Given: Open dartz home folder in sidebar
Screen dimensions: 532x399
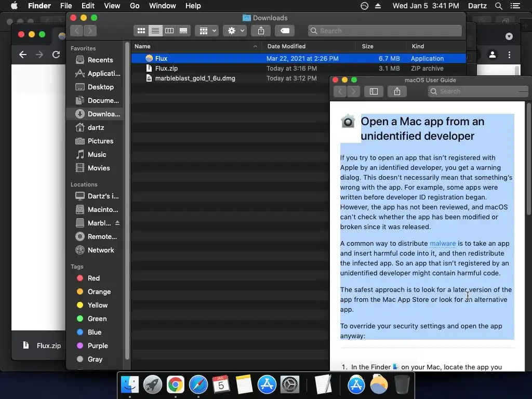Looking at the screenshot, I should click(95, 128).
